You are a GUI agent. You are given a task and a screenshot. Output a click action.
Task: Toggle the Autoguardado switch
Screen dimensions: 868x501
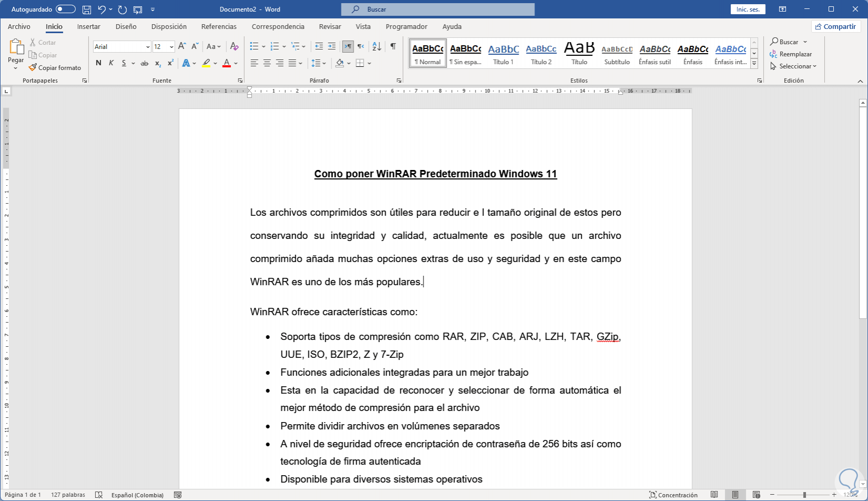[x=66, y=9]
